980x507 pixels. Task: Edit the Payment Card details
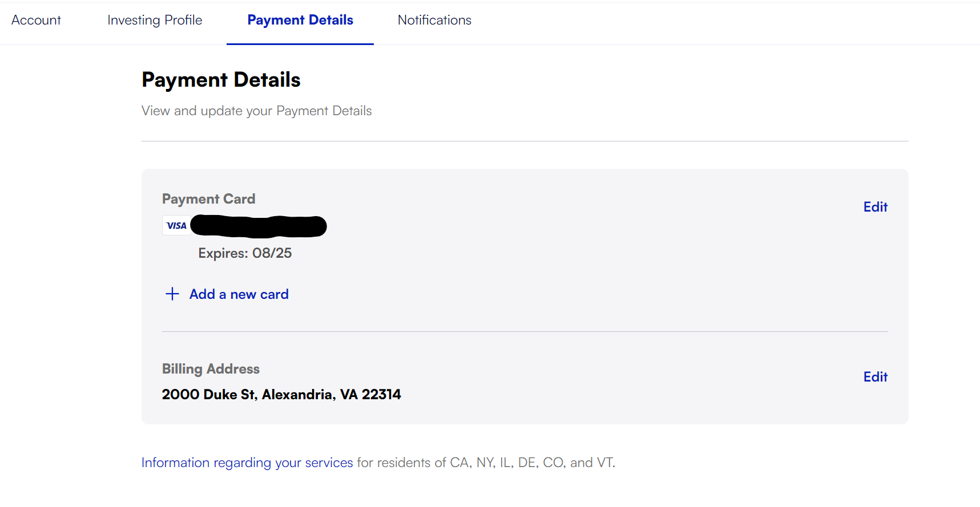pyautogui.click(x=875, y=207)
